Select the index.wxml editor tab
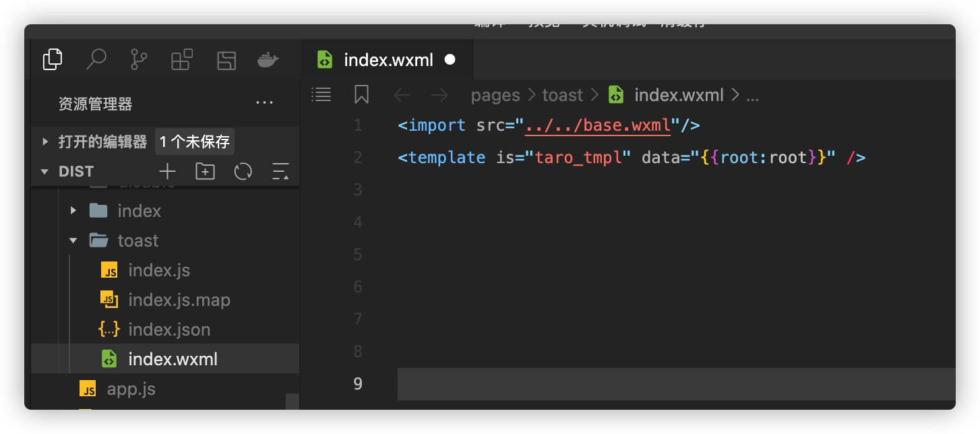Image resolution: width=980 pixels, height=434 pixels. click(388, 60)
